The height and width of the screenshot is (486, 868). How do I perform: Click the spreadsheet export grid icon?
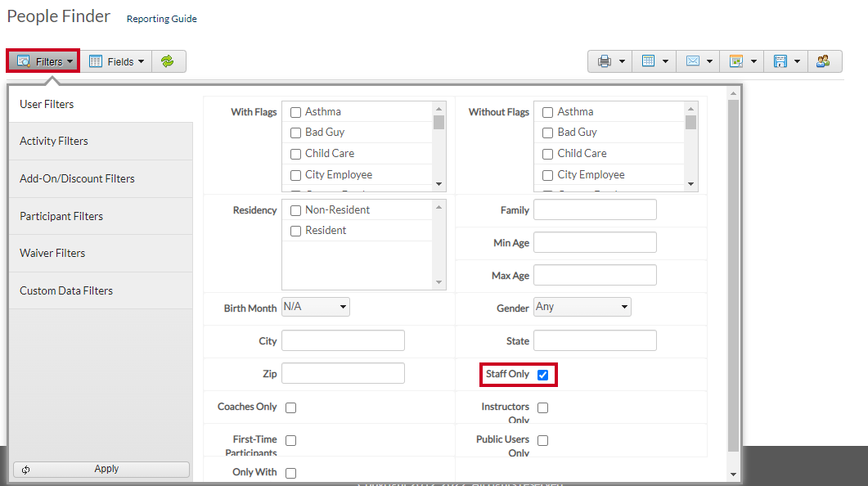tap(648, 61)
